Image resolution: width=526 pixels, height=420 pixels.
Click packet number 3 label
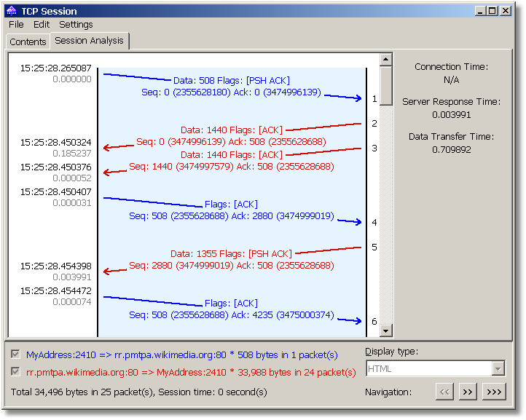(374, 148)
